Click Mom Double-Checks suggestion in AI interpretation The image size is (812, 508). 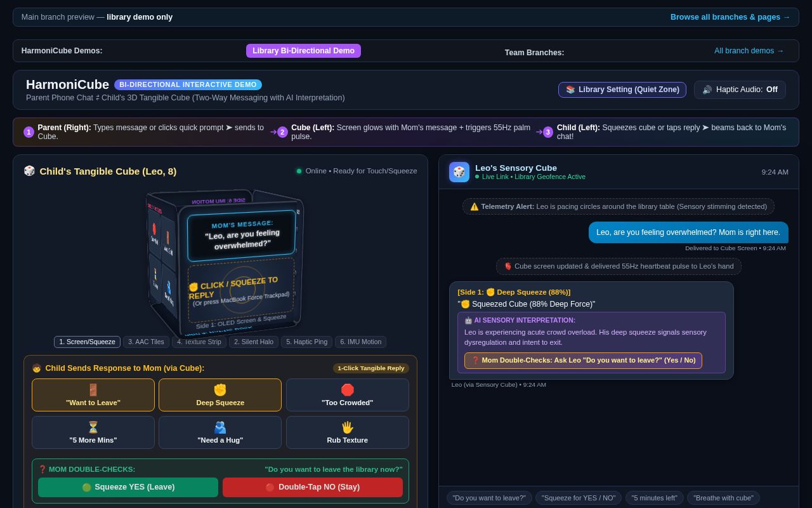[583, 360]
